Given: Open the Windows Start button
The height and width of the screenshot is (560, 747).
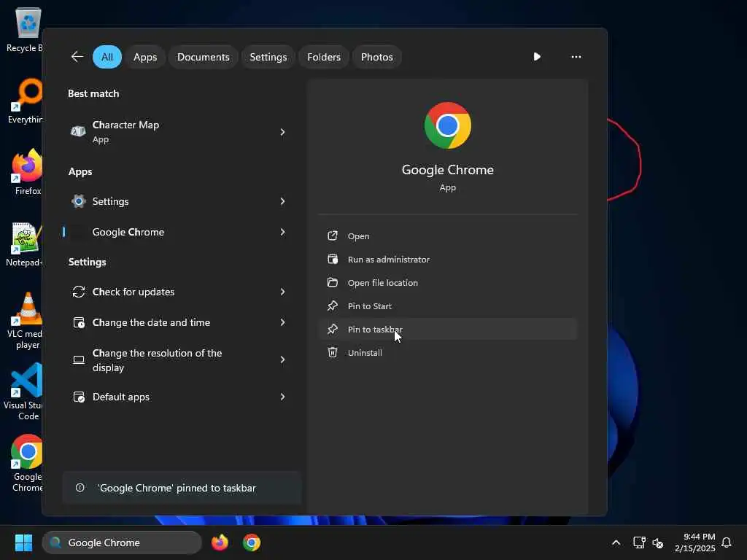Looking at the screenshot, I should pyautogui.click(x=23, y=542).
